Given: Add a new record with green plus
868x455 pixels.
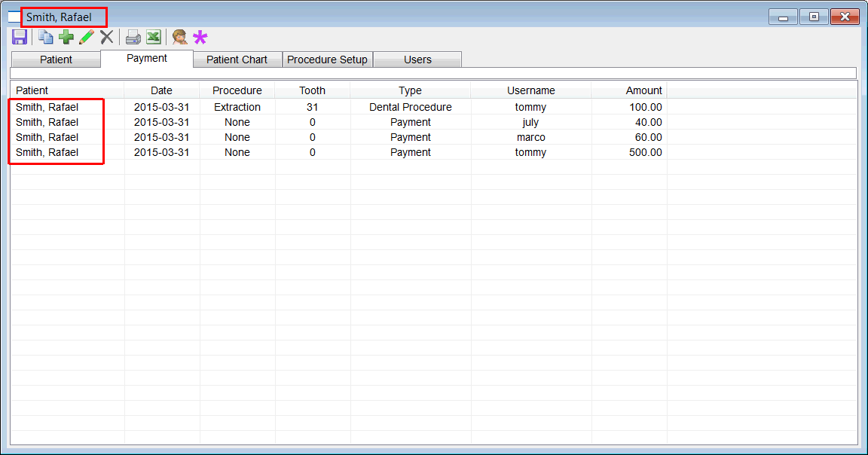Looking at the screenshot, I should [x=66, y=37].
